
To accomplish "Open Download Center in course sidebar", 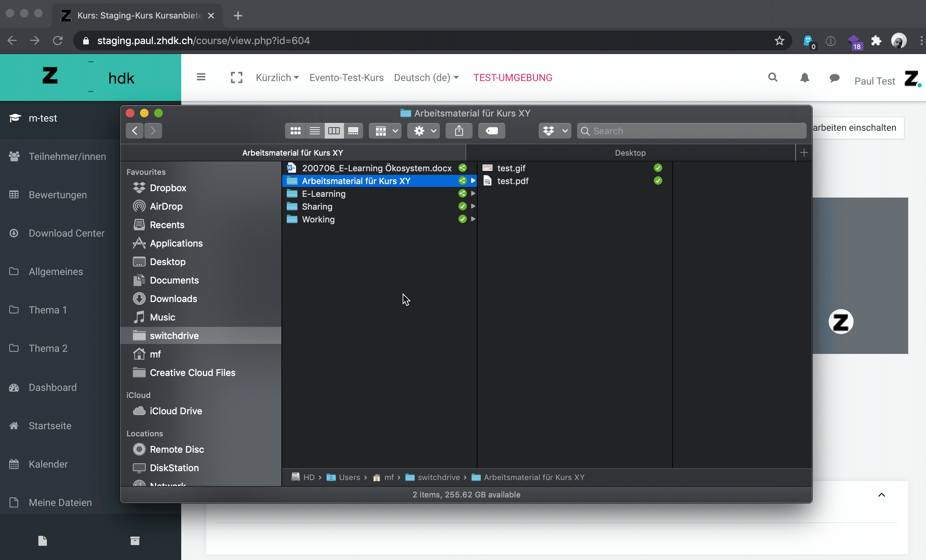I will click(66, 233).
